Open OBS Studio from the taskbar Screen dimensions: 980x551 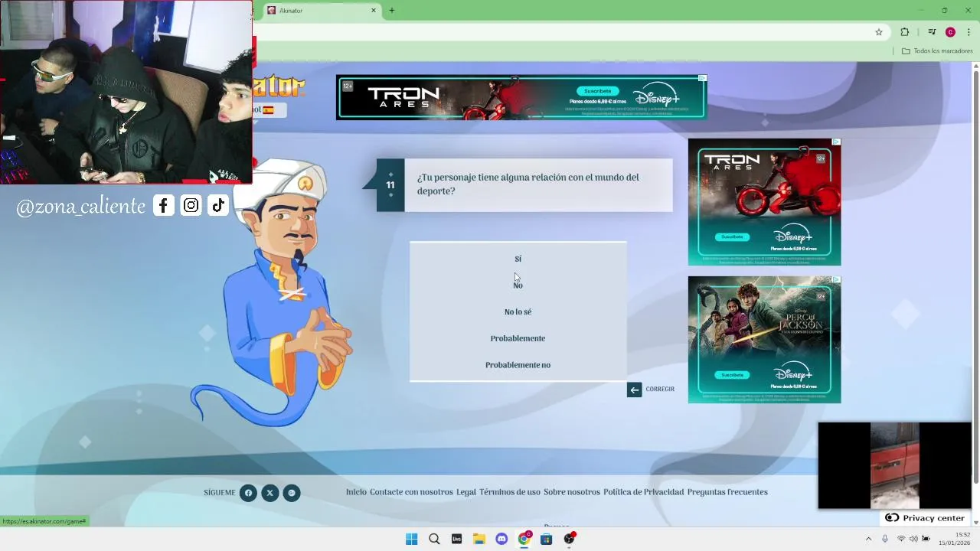tap(569, 539)
